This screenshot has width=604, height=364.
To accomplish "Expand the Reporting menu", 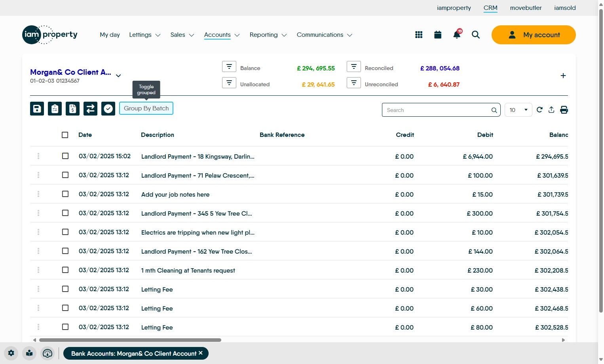I will [268, 35].
